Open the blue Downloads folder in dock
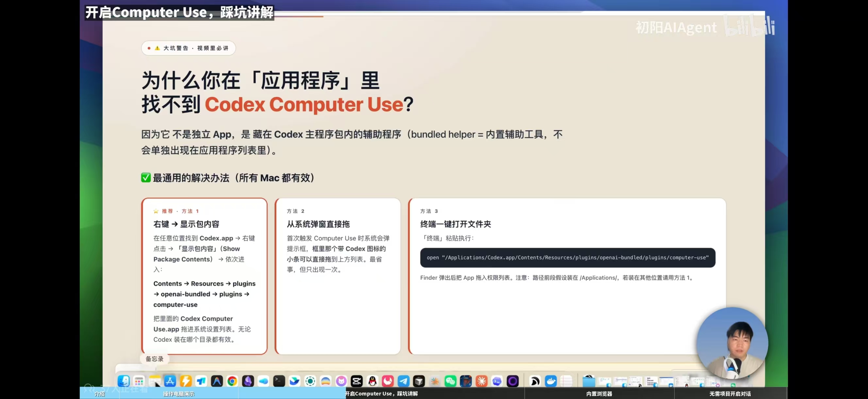This screenshot has height=399, width=868. [x=589, y=381]
